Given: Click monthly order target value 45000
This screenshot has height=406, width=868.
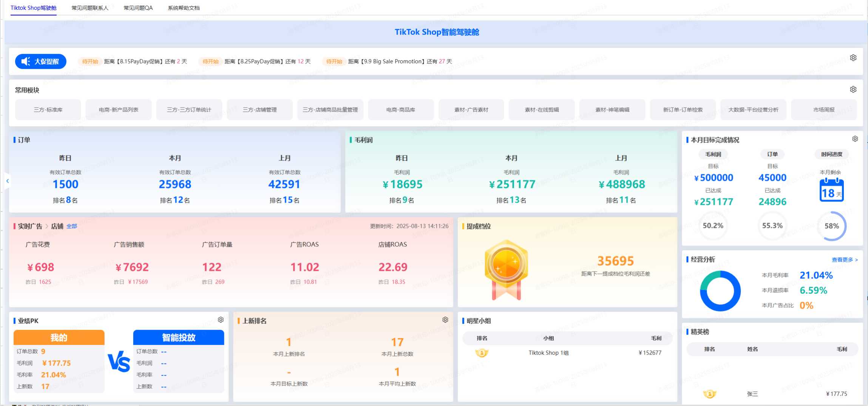Looking at the screenshot, I should coord(772,178).
